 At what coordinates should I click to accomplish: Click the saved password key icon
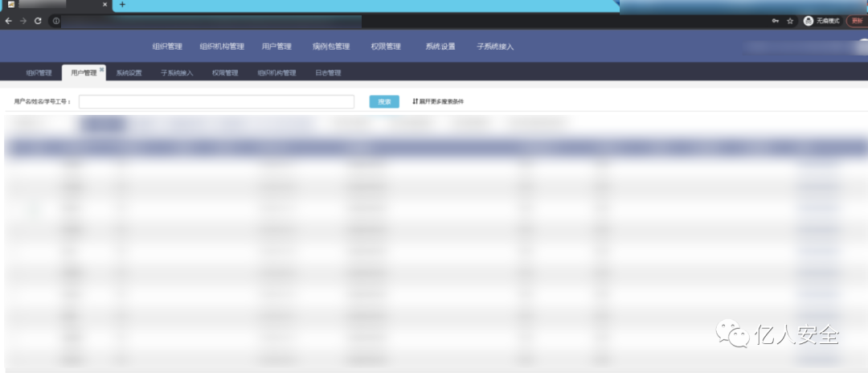(x=775, y=21)
